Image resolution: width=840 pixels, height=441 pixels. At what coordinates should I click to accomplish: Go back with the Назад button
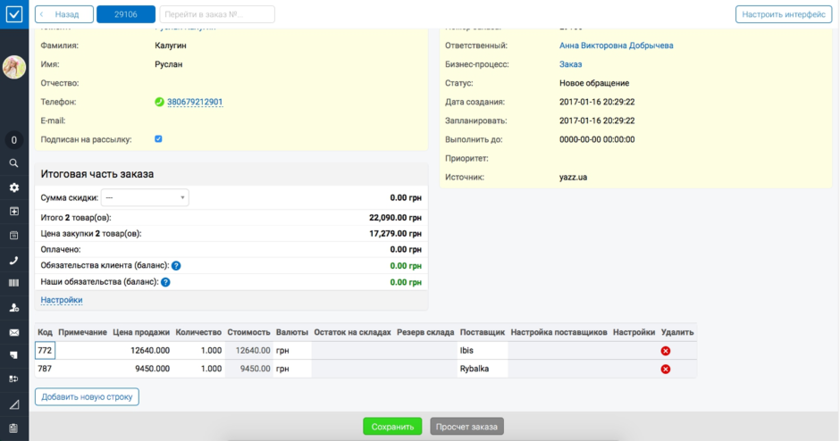65,15
